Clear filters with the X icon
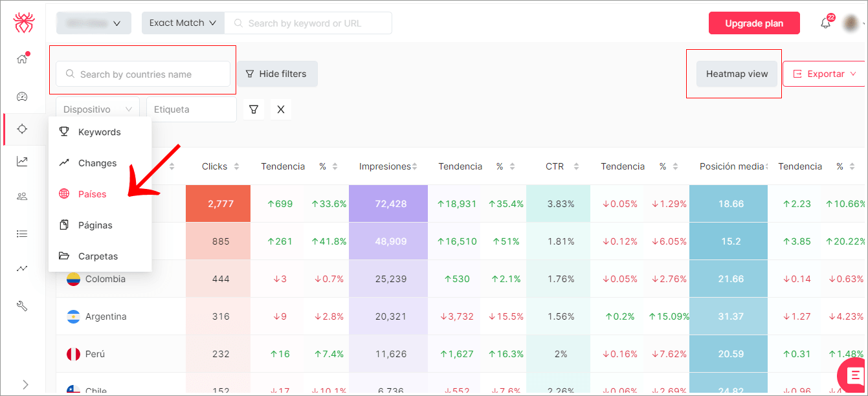This screenshot has height=396, width=868. point(280,109)
